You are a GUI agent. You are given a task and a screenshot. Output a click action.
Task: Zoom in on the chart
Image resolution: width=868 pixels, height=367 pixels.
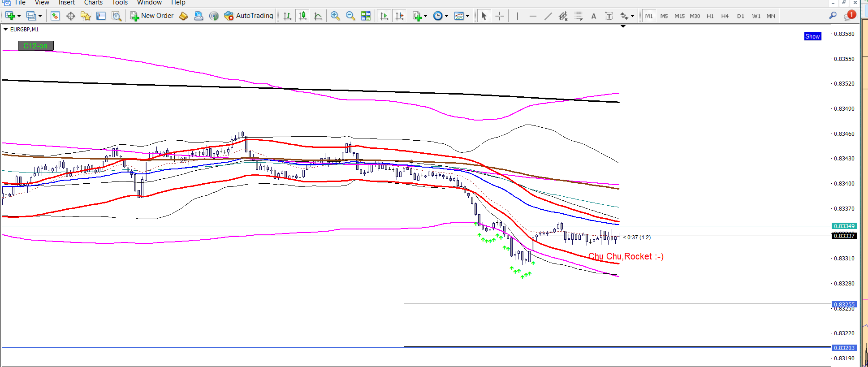point(335,16)
